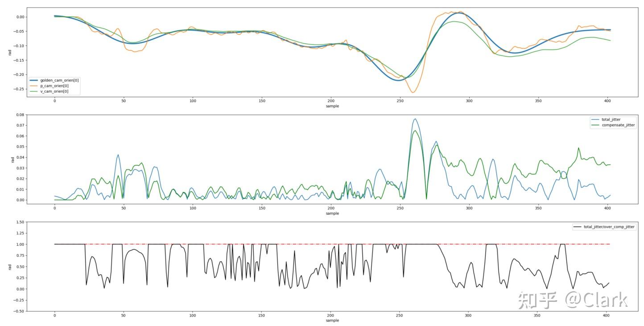644x326 pixels.
Task: Click the sample axis title of the middle plot
Action: pyautogui.click(x=332, y=213)
